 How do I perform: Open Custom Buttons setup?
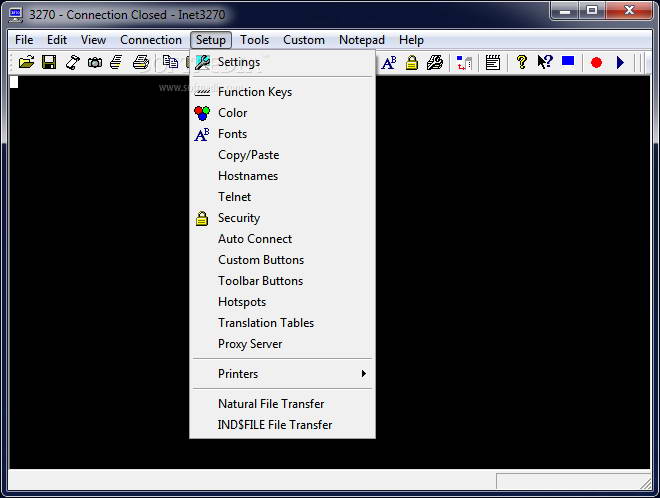point(282,260)
